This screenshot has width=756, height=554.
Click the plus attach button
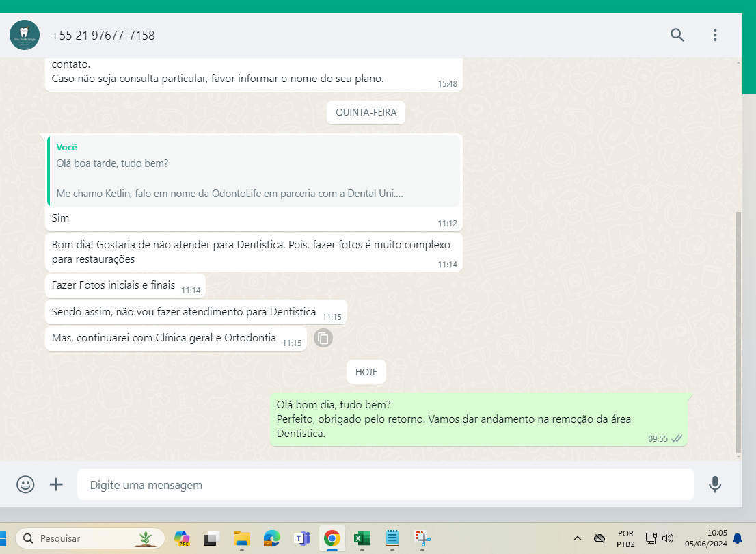(x=57, y=484)
